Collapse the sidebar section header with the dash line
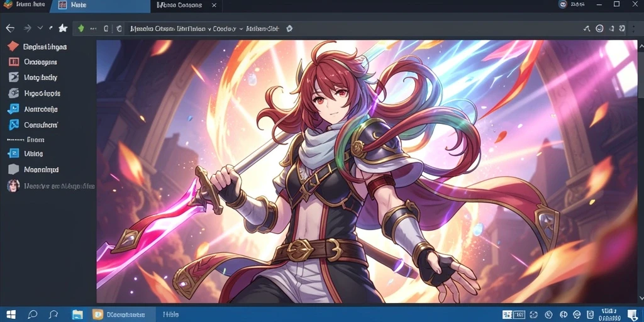Screen dimensions: 644x322 [25, 140]
